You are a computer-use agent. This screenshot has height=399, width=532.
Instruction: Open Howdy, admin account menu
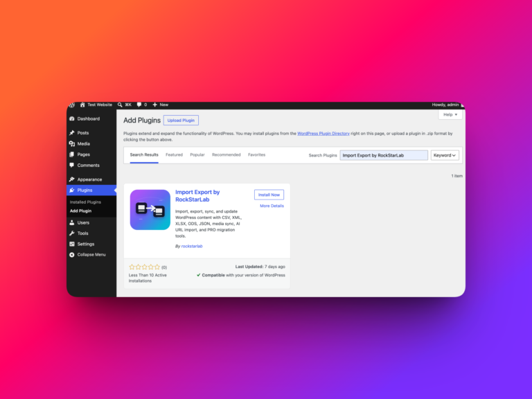(447, 105)
